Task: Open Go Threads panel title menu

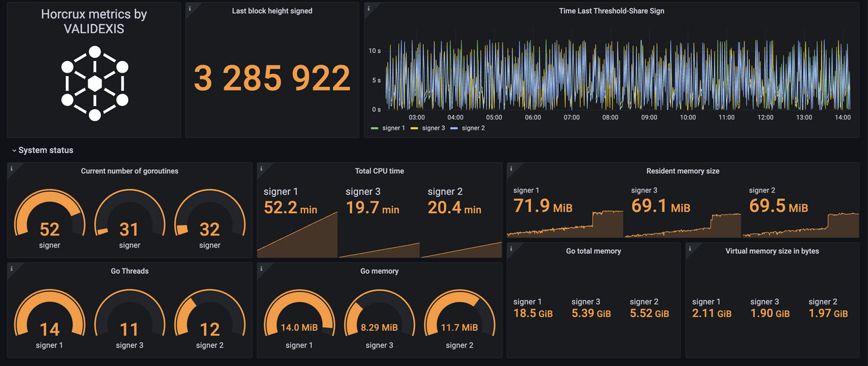Action: (130, 271)
